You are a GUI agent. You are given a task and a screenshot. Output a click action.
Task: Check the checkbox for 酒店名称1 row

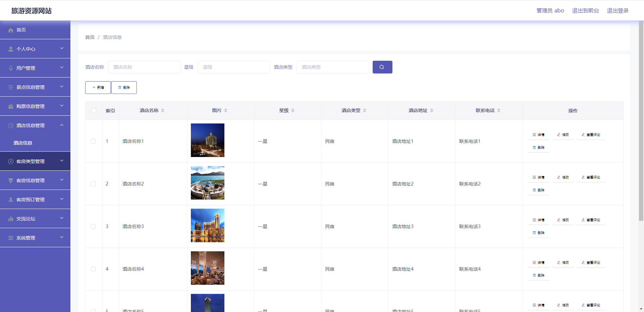click(93, 141)
